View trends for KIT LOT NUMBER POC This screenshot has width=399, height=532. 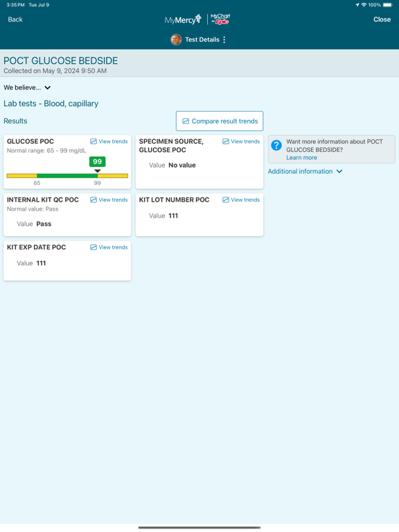(x=241, y=199)
